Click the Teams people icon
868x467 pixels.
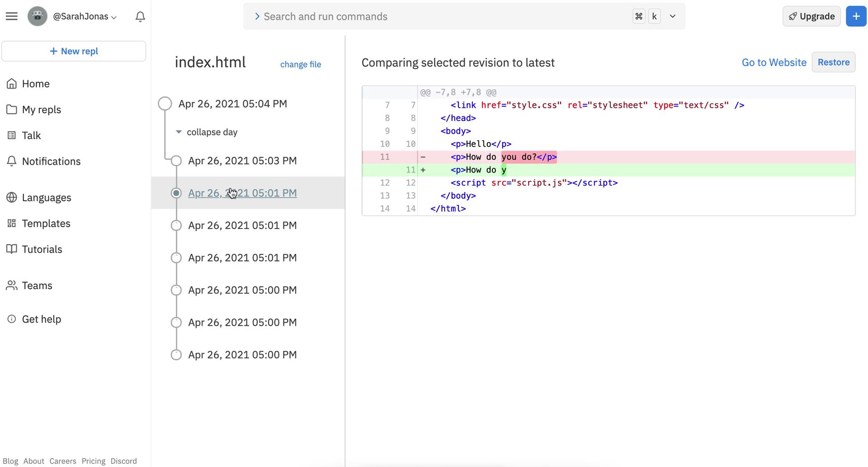click(x=12, y=285)
